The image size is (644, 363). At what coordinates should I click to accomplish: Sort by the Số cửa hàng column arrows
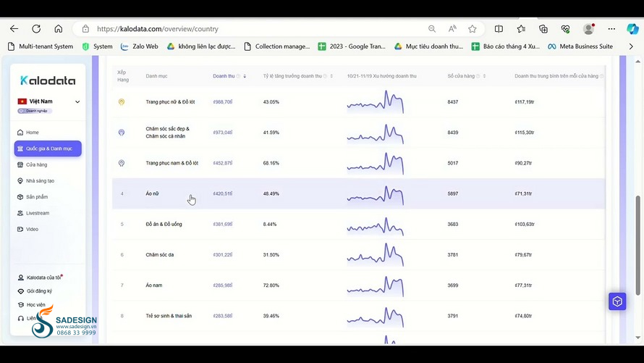484,76
